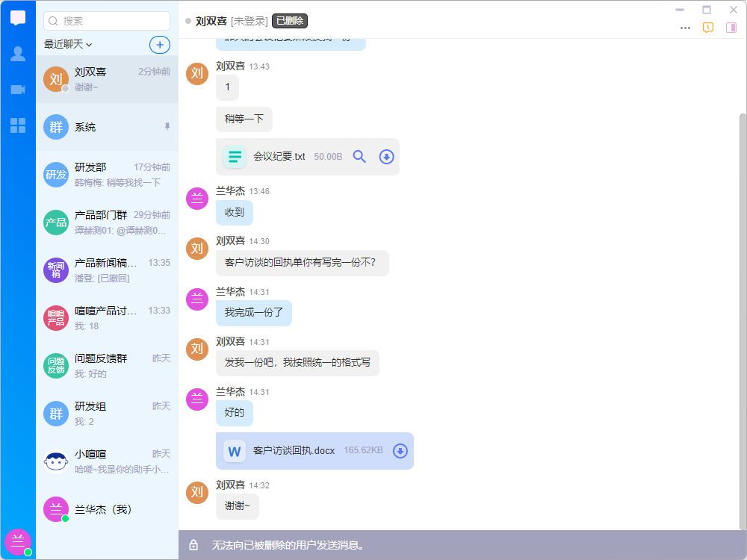The height and width of the screenshot is (560, 747).
Task: Toggle the chat sidebar panel icon
Action: click(731, 28)
